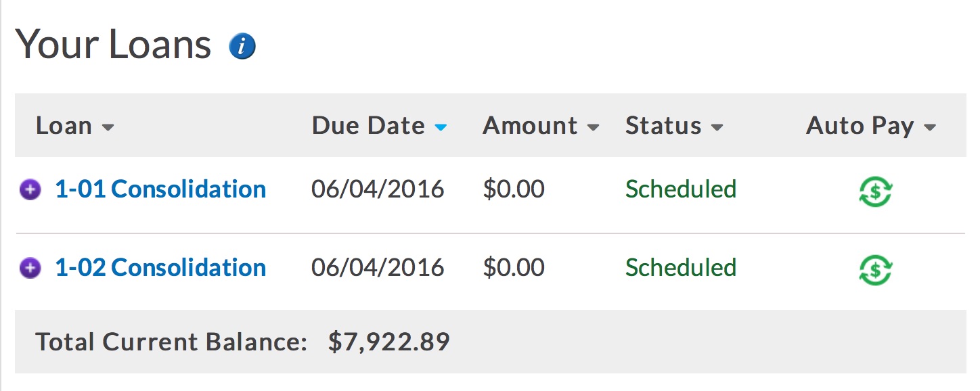Open the 1-01 Consolidation loan link
The height and width of the screenshot is (391, 980).
click(x=160, y=190)
